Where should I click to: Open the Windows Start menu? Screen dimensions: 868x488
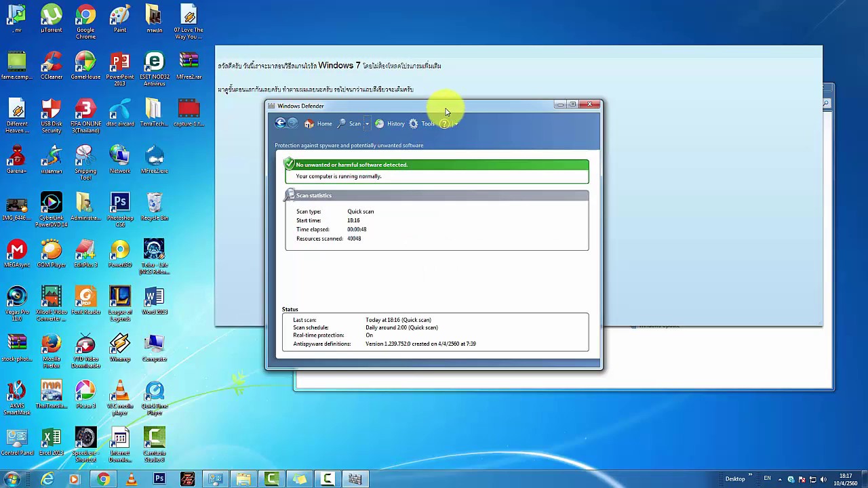tap(12, 479)
